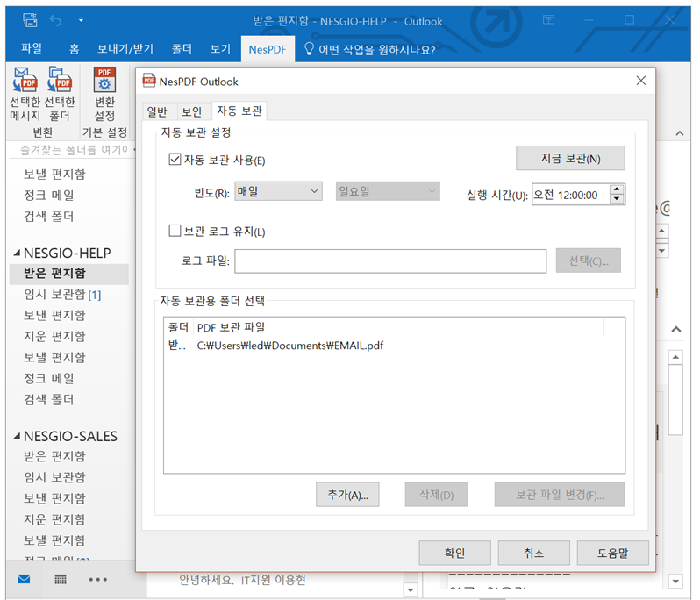Collapse the NESGIO-SALES account tree
Image resolution: width=700 pixels, height=600 pixels.
(x=17, y=437)
